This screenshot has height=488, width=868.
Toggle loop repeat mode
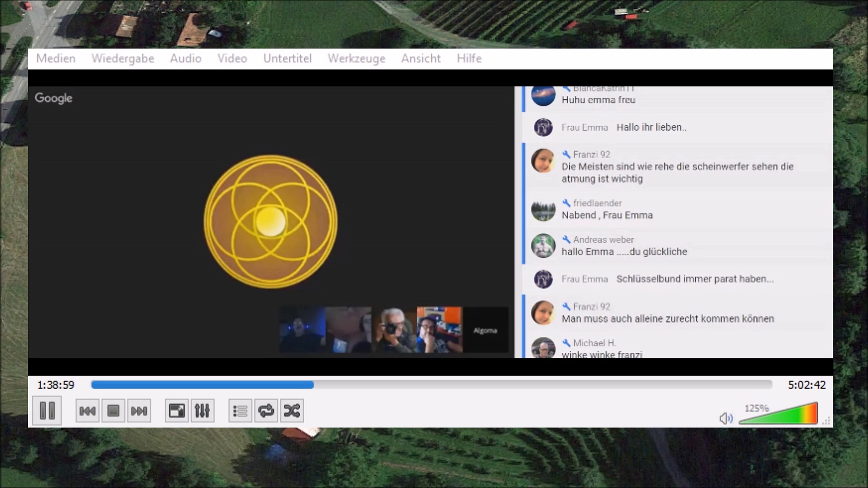point(266,411)
